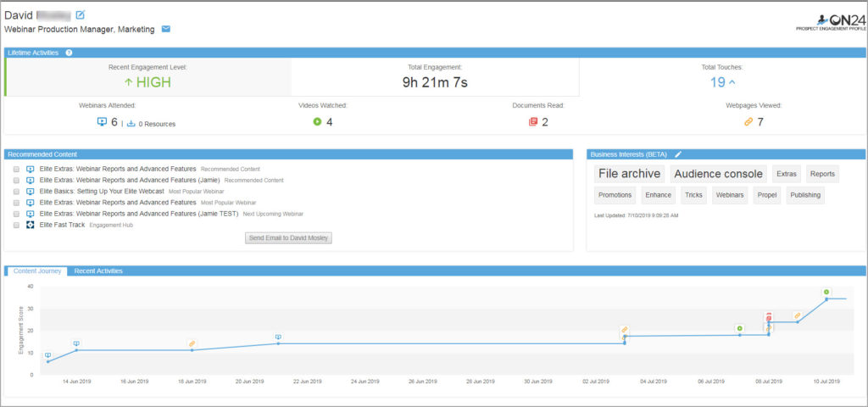
Task: Open the Elite Fast Track title
Action: tap(62, 225)
